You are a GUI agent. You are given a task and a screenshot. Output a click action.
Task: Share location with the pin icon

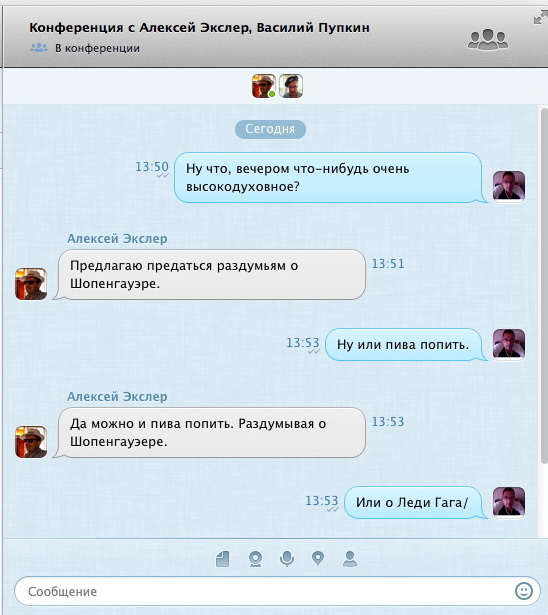coord(318,558)
